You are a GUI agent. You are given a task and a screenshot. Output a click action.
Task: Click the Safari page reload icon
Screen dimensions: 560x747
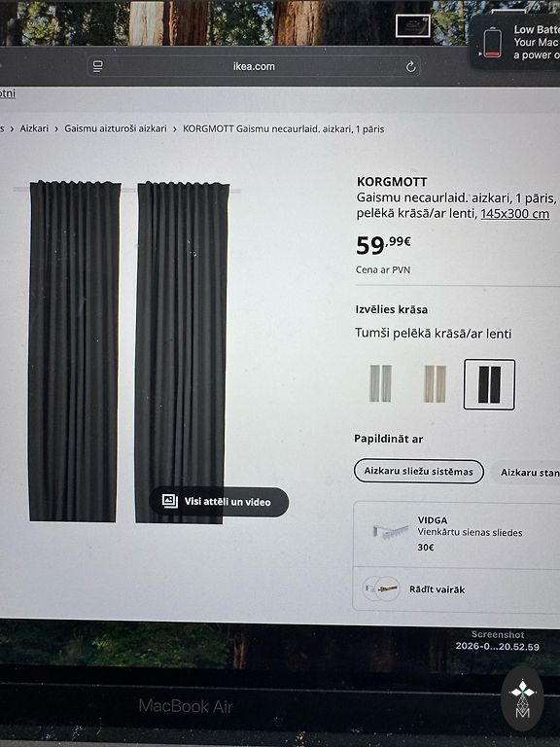pos(410,67)
